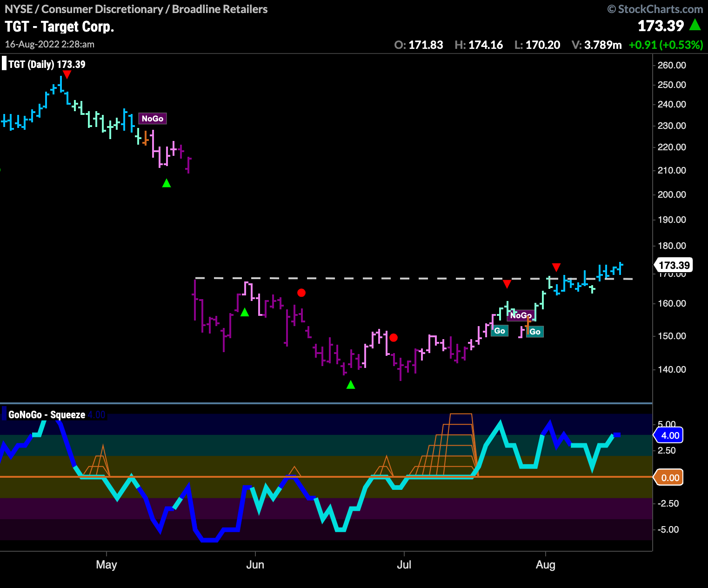The width and height of the screenshot is (708, 588).
Task: Click the Aug label on the date axis
Action: 545,565
